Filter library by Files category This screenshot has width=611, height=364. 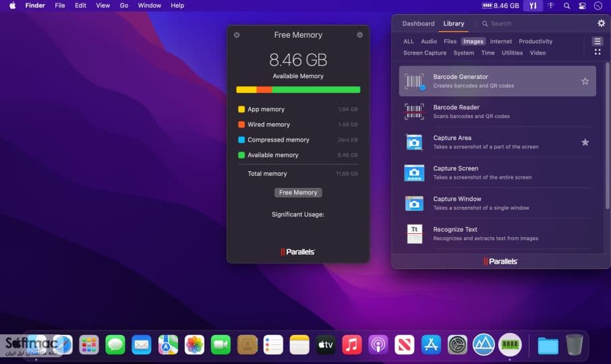tap(450, 41)
